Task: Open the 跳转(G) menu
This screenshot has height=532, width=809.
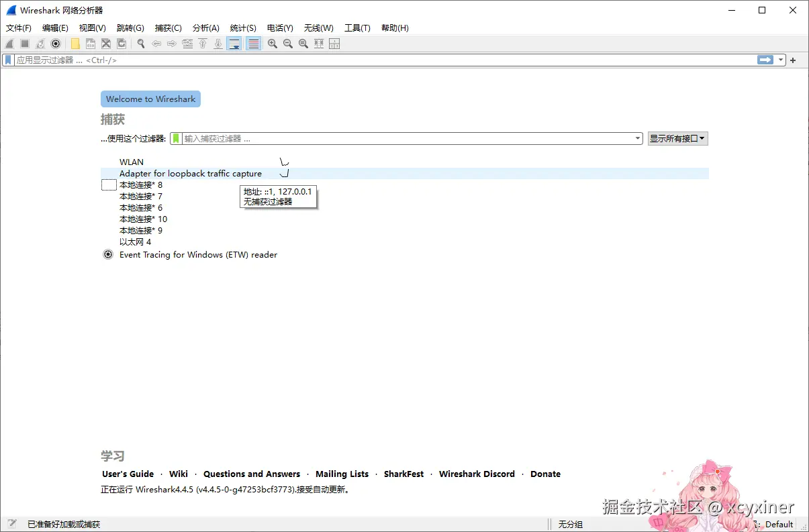Action: [130, 28]
